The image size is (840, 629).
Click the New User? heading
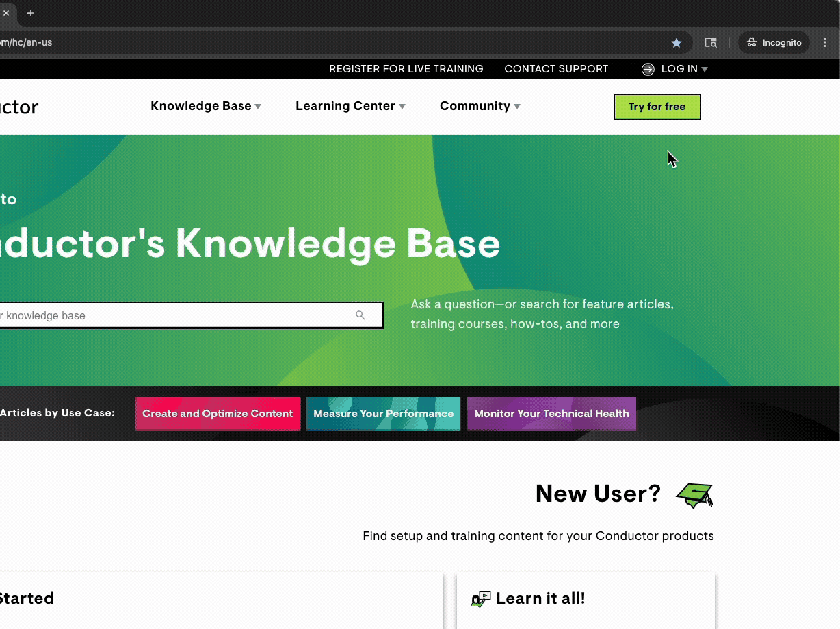598,494
